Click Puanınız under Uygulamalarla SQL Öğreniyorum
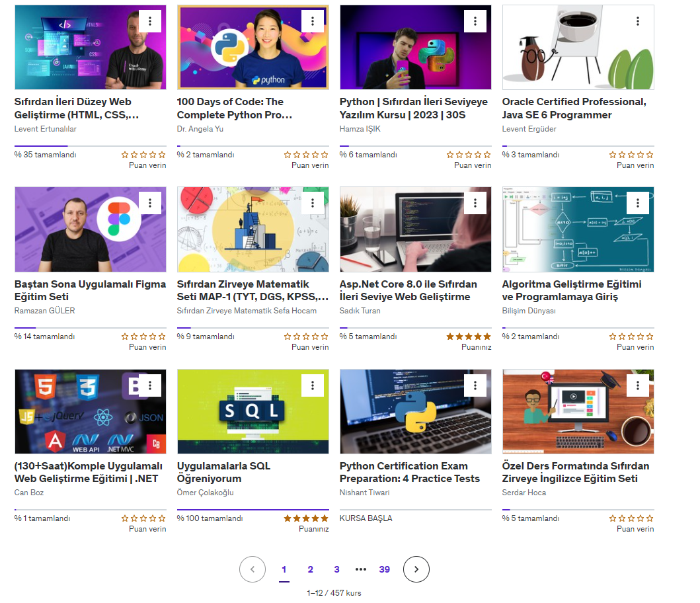The height and width of the screenshot is (603, 700). (313, 529)
